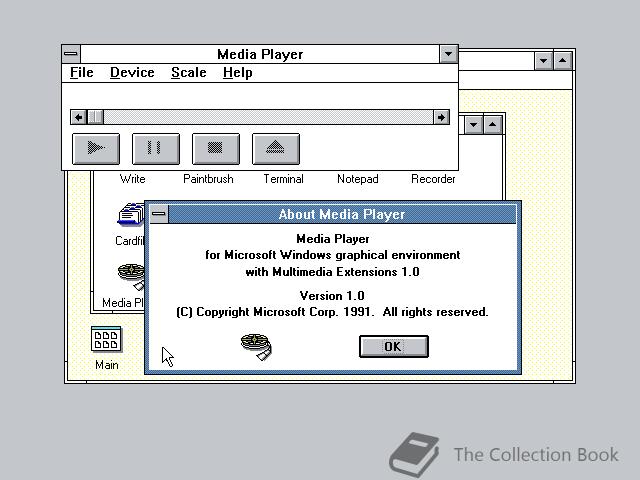Select the Notepad label in the Accessories group
This screenshot has height=480, width=640.
[358, 179]
